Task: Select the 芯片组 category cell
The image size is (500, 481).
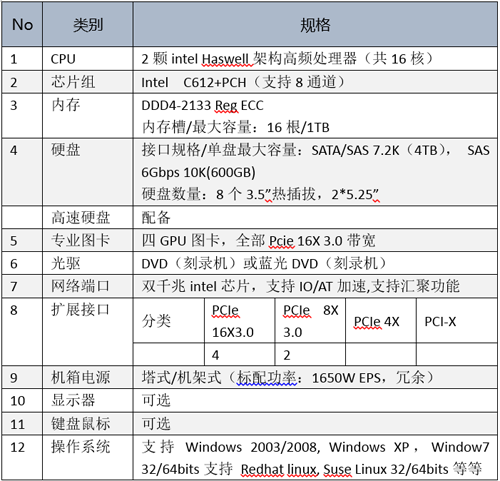Action: [88, 82]
